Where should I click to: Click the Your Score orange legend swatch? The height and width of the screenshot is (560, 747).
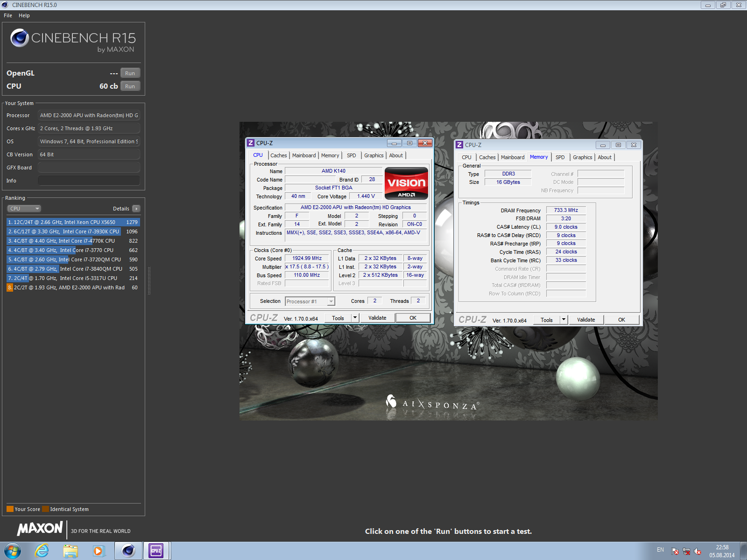(x=10, y=509)
